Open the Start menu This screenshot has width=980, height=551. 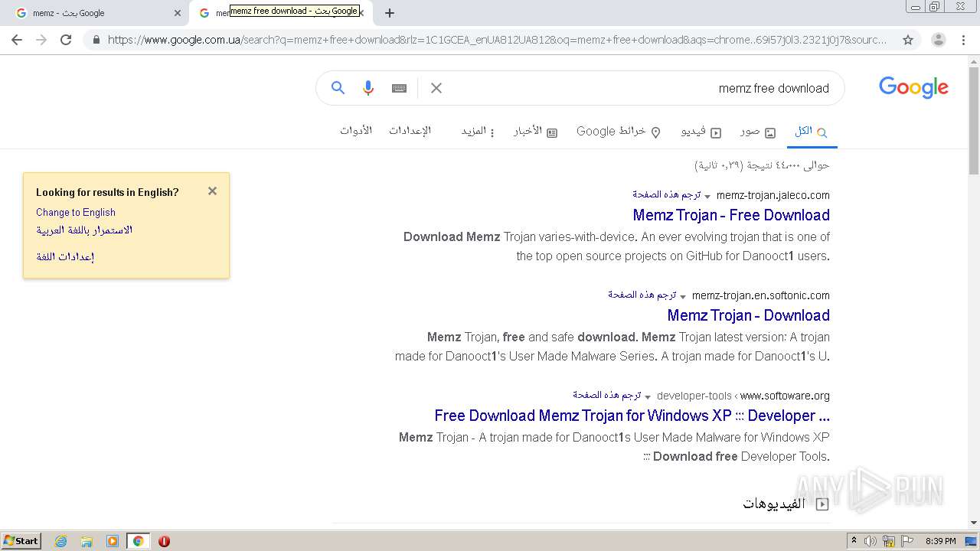(21, 541)
